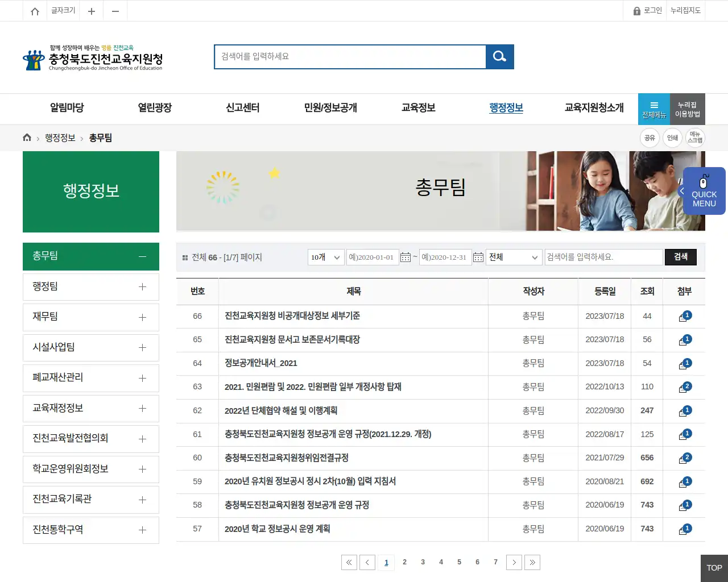Open the 전체메뉴 hamburger menu
The height and width of the screenshot is (582, 728).
coord(654,109)
